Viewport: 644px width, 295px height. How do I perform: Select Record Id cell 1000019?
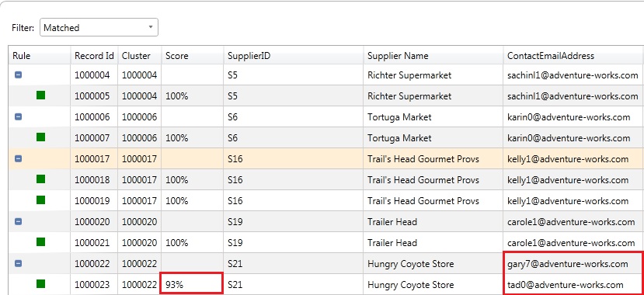point(94,200)
